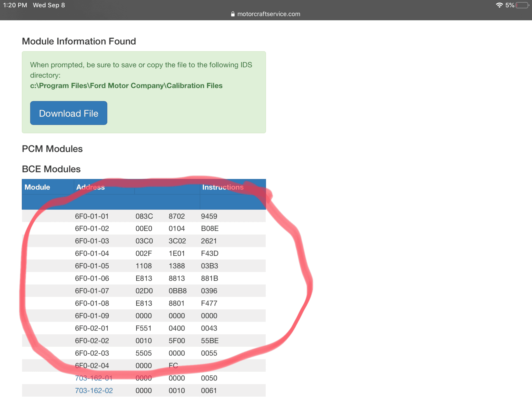Select address cell 6F0-01-03
The image size is (532, 399).
point(92,241)
